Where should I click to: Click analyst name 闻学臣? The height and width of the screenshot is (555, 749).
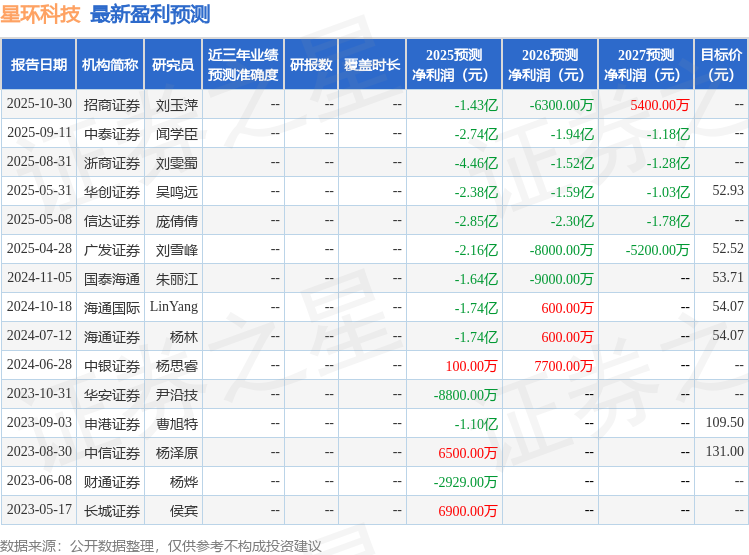pos(177,134)
